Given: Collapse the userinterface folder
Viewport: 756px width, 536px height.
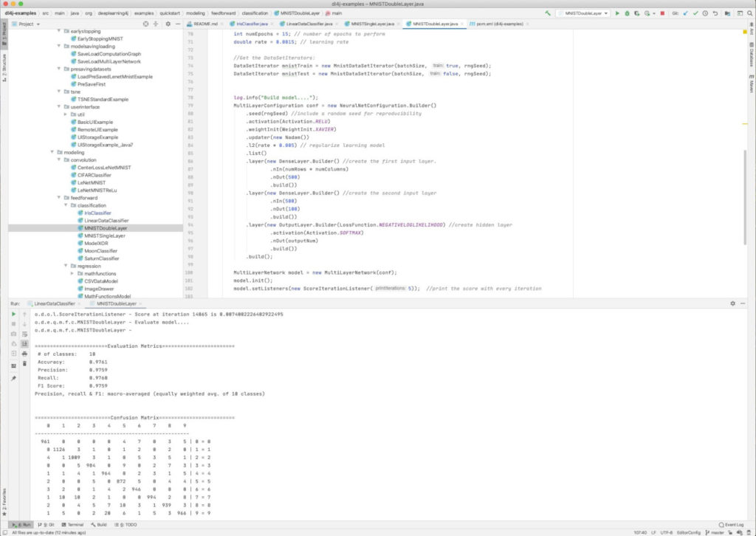Looking at the screenshot, I should tap(59, 107).
